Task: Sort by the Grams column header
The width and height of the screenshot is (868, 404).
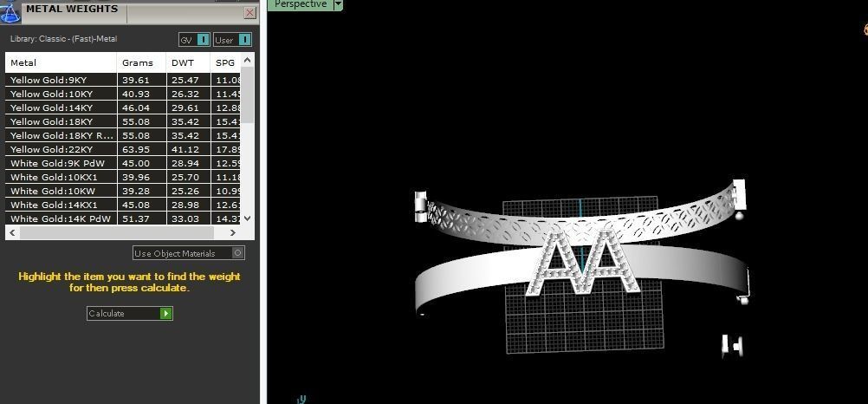Action: click(142, 62)
